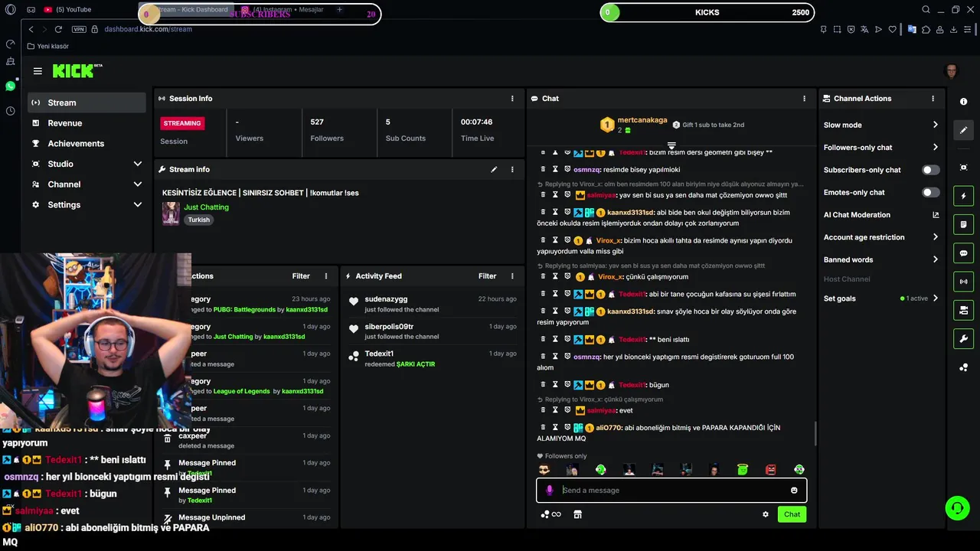The height and width of the screenshot is (551, 980).
Task: Click the broadcast signal sidebar icon
Action: click(x=963, y=282)
